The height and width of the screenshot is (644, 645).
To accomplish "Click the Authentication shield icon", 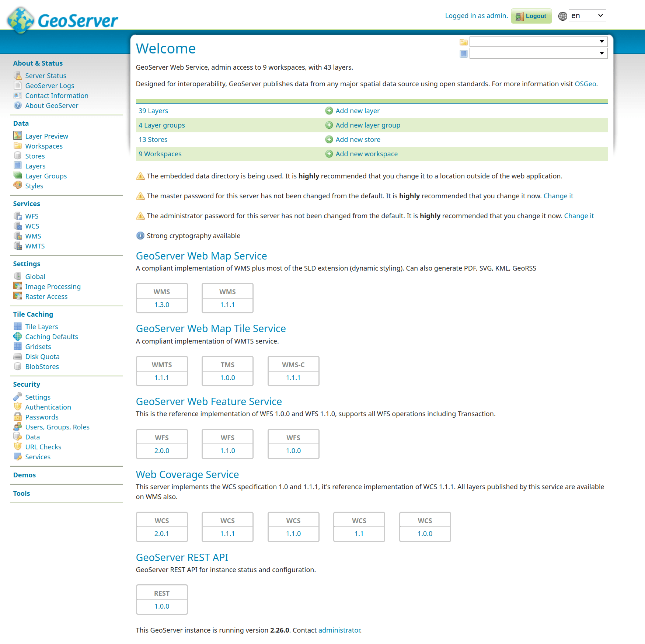I will click(18, 407).
